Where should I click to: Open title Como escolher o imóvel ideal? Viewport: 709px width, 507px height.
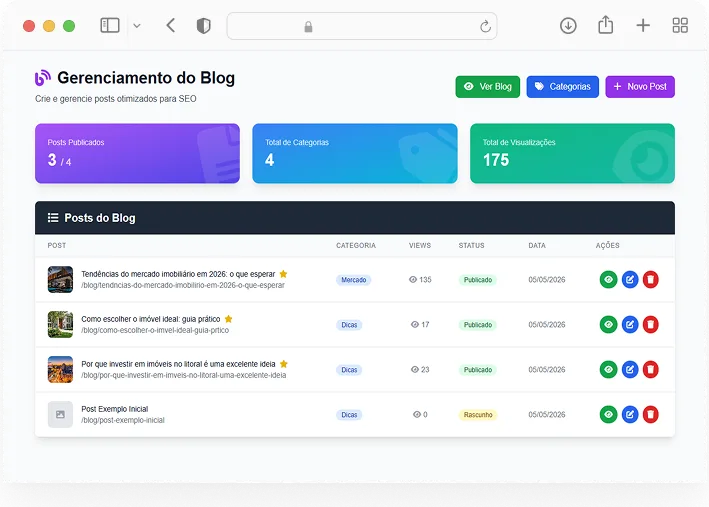[x=151, y=319]
